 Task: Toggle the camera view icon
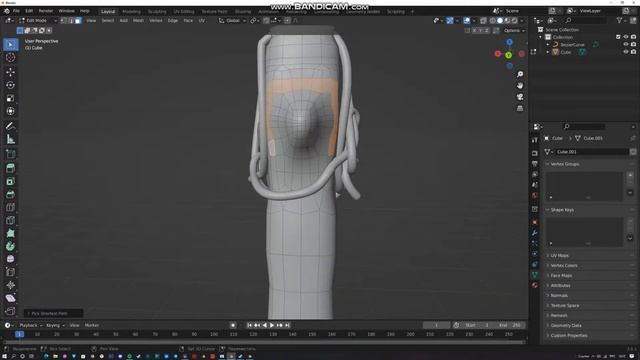pos(520,97)
